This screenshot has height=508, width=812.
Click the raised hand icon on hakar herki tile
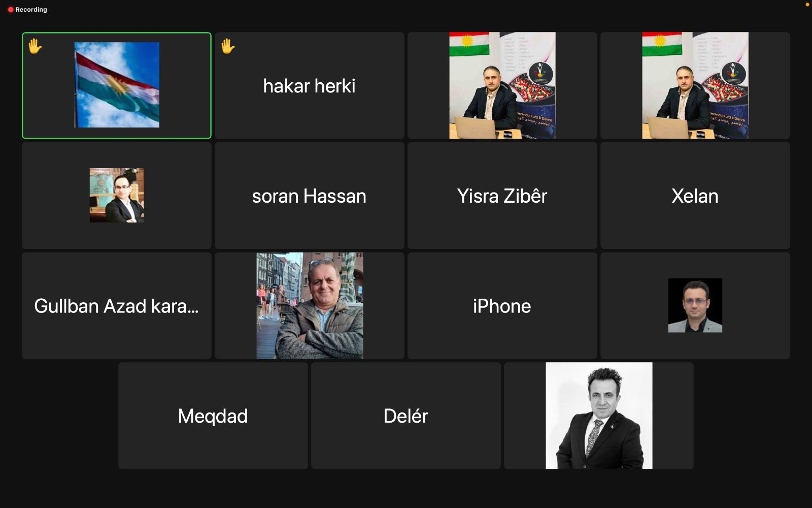click(228, 46)
